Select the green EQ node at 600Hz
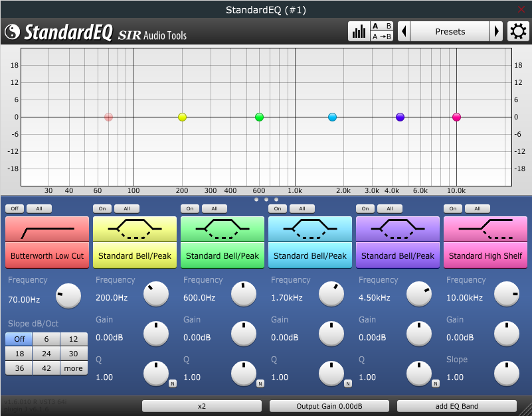 259,117
